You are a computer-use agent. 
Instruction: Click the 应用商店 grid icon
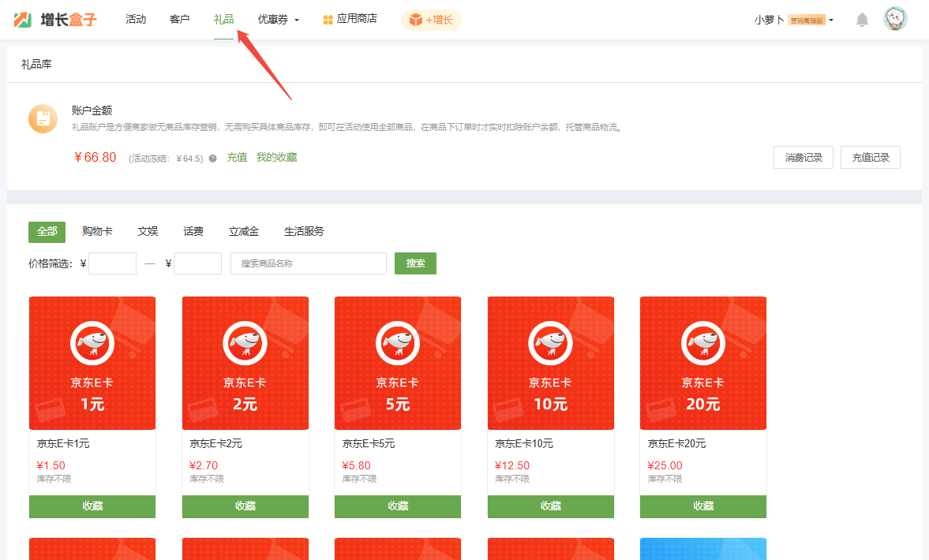pyautogui.click(x=328, y=21)
